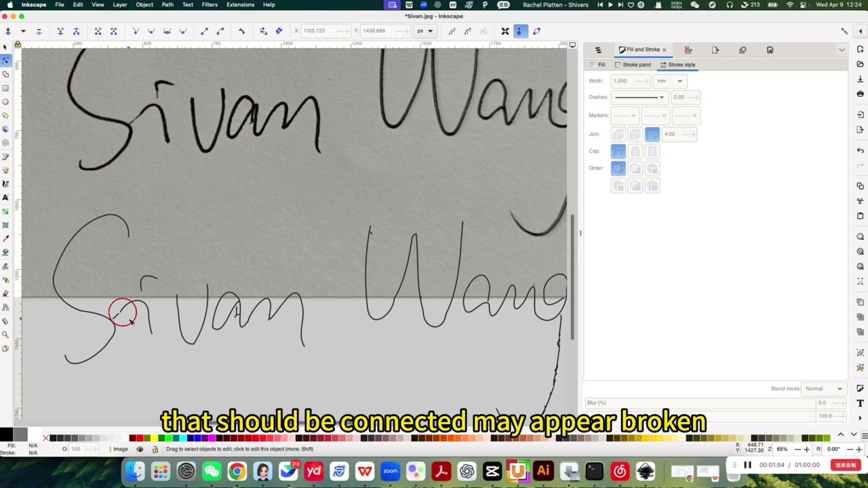The image size is (868, 488).
Task: Select the miter join style
Action: coord(652,134)
